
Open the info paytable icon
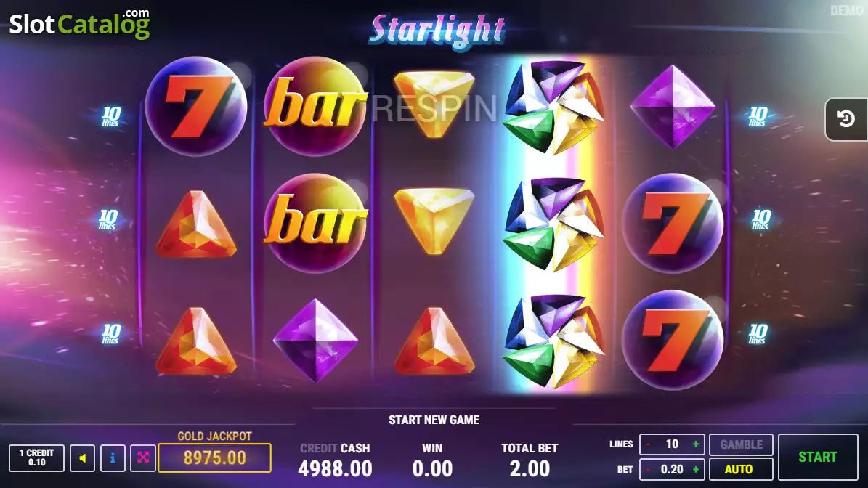pyautogui.click(x=113, y=458)
